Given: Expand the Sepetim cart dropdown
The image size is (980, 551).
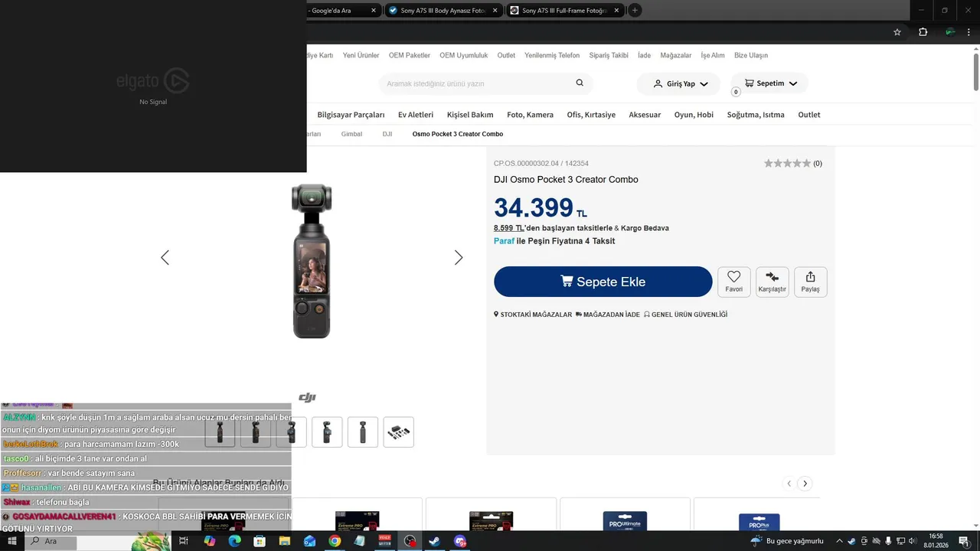Looking at the screenshot, I should [x=792, y=83].
